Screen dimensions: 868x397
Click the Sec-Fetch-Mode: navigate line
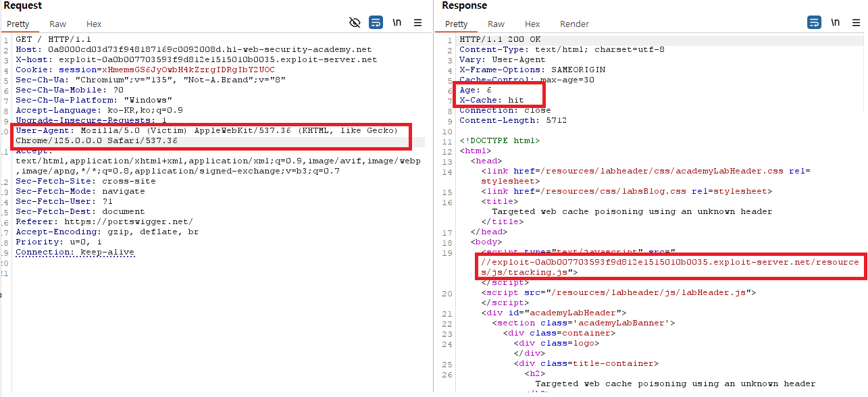[x=80, y=191]
